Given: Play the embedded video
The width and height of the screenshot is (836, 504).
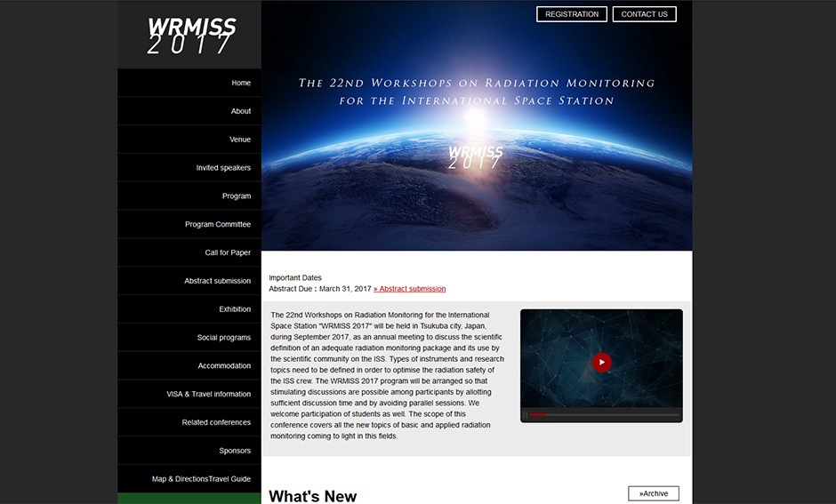Looking at the screenshot, I should pos(601,363).
